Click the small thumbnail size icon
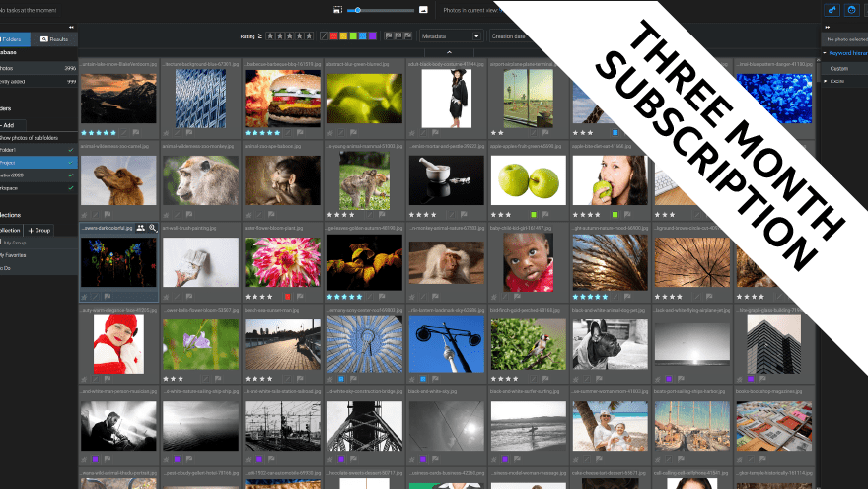 (x=337, y=10)
